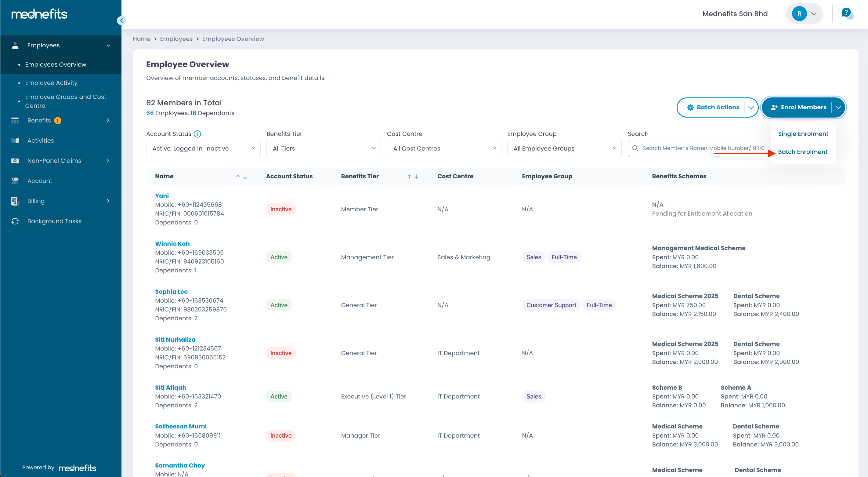Viewport: 868px width, 477px height.
Task: Collapse the sidebar with the arrow icon
Action: tap(121, 20)
